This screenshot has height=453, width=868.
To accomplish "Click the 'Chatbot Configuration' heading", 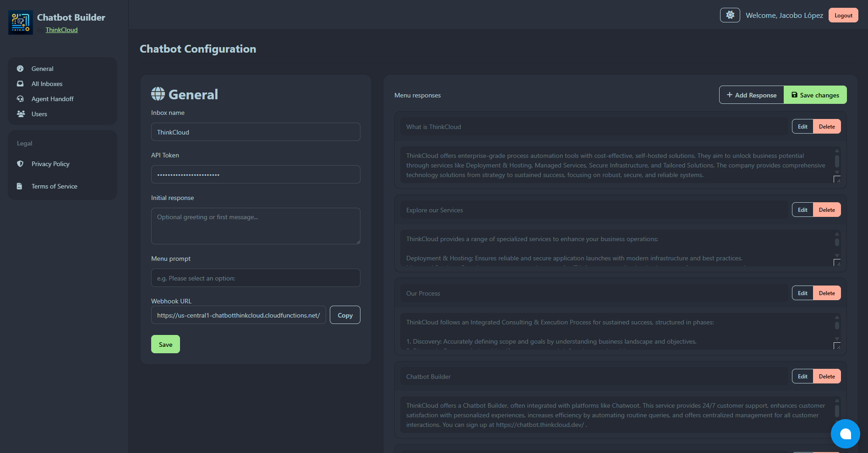I will point(198,49).
